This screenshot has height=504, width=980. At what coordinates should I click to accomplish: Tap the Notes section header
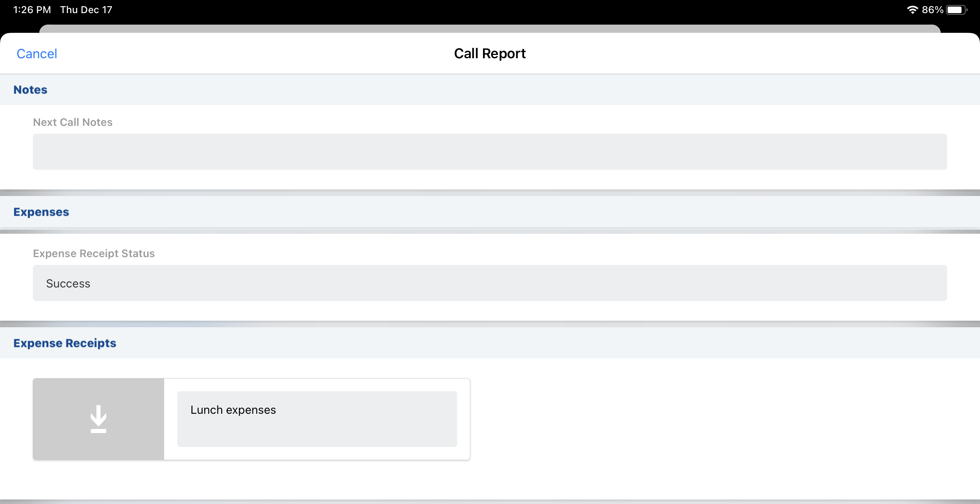click(x=30, y=90)
